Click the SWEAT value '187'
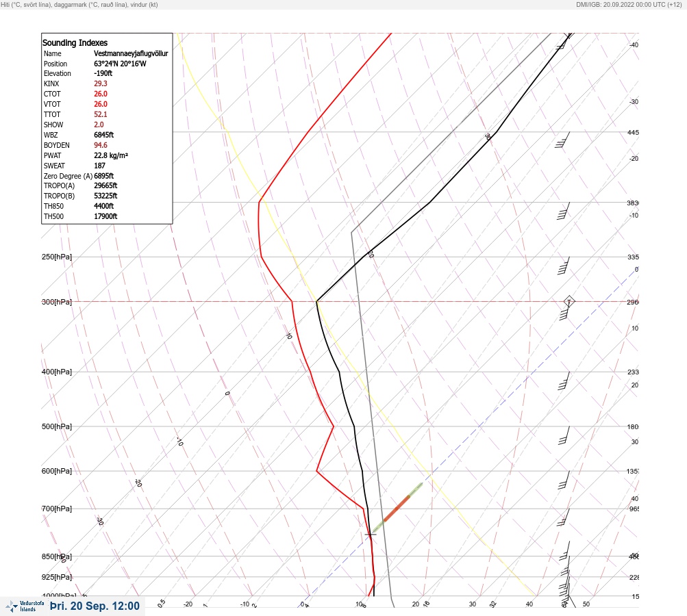 click(x=99, y=166)
